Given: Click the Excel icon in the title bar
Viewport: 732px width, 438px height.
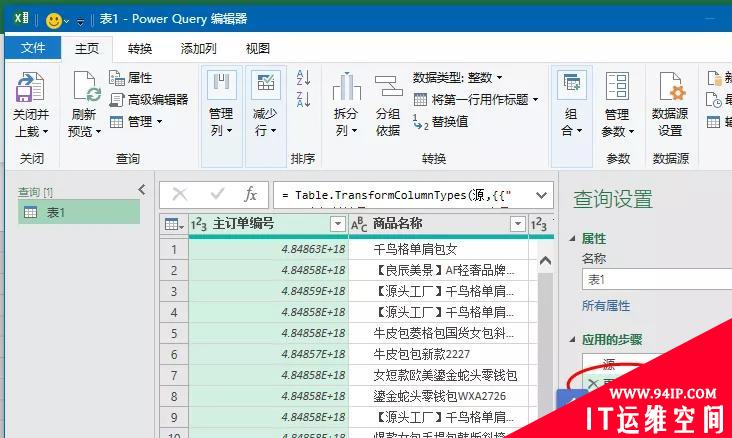Looking at the screenshot, I should click(x=21, y=19).
